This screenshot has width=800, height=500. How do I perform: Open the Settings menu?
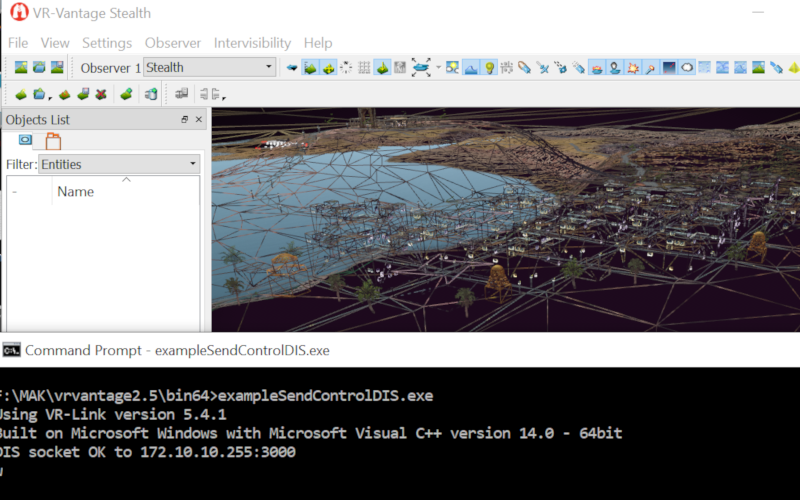[x=107, y=43]
